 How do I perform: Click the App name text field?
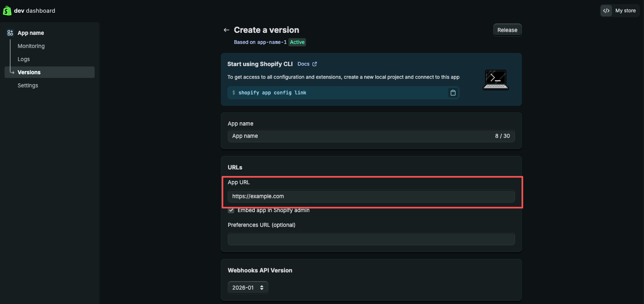pyautogui.click(x=361, y=136)
